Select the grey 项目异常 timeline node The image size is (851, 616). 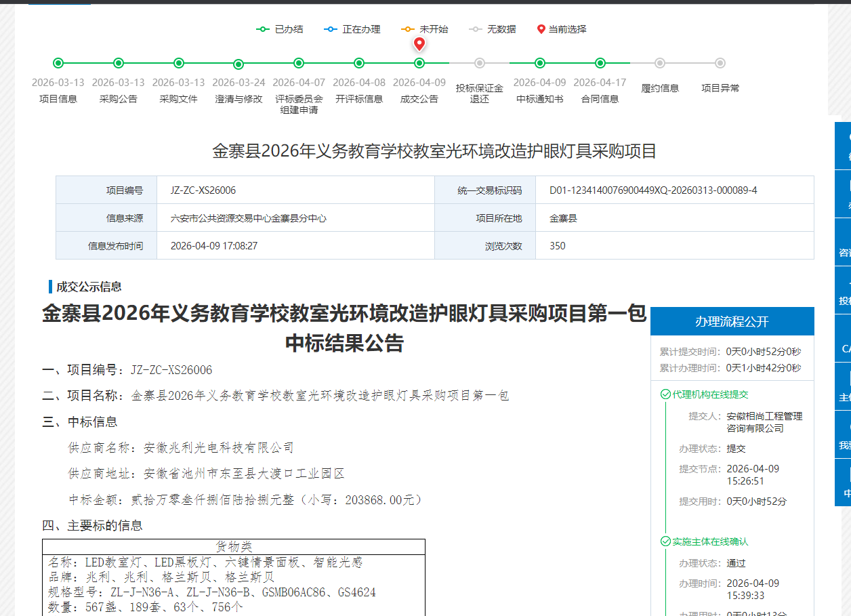(x=720, y=63)
